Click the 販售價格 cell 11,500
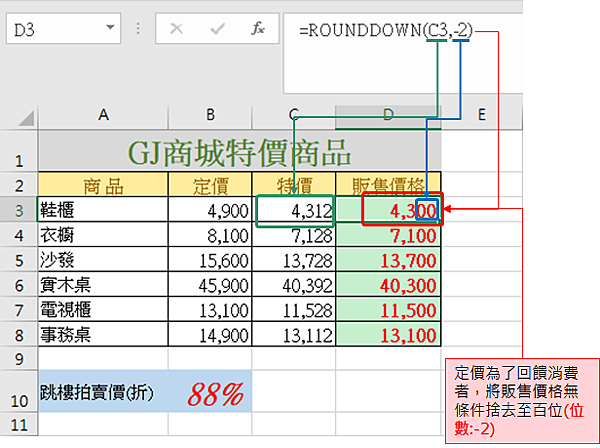Image resolution: width=600 pixels, height=448 pixels. pyautogui.click(x=388, y=309)
